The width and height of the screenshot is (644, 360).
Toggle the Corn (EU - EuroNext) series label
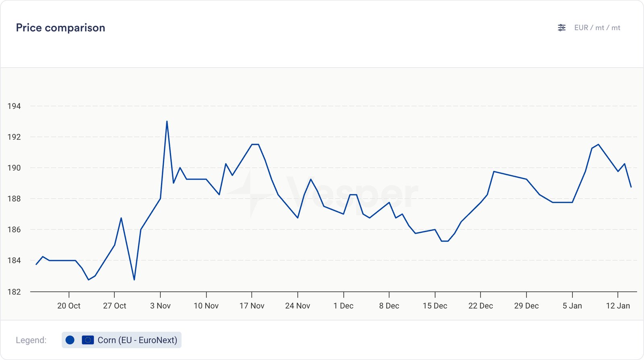(137, 340)
